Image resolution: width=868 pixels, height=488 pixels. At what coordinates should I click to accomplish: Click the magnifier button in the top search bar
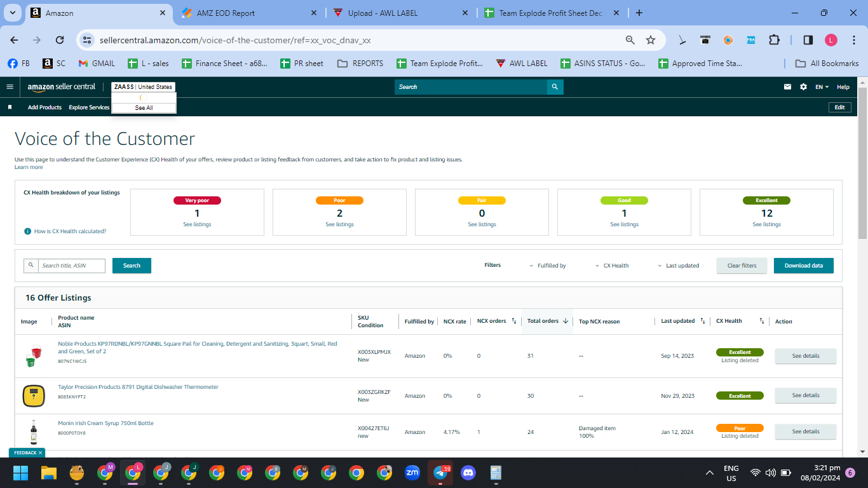555,87
